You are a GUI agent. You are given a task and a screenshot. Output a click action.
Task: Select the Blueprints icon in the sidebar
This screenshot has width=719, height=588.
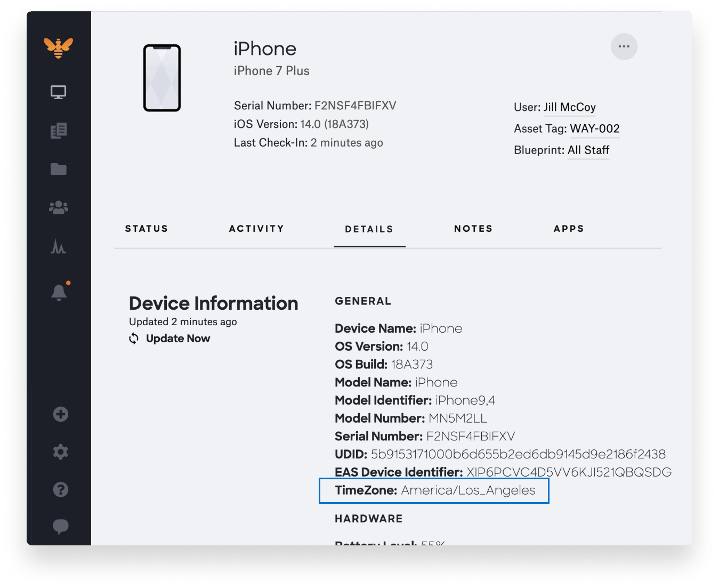pyautogui.click(x=59, y=130)
